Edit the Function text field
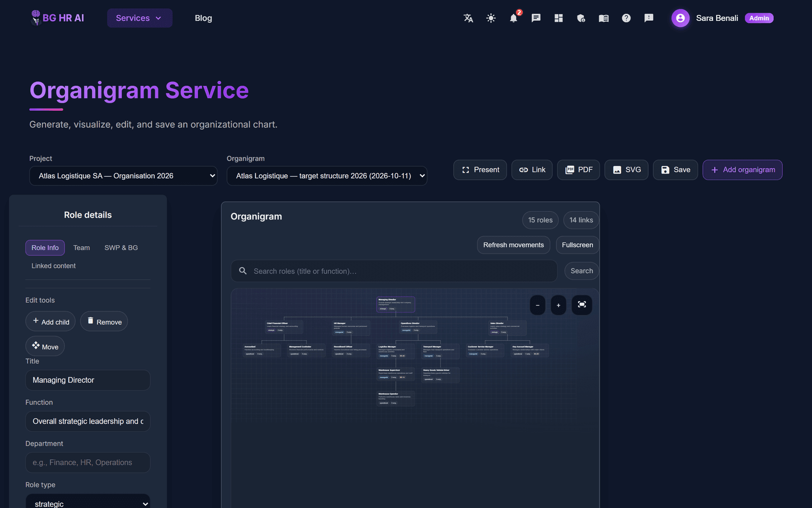 pos(88,421)
